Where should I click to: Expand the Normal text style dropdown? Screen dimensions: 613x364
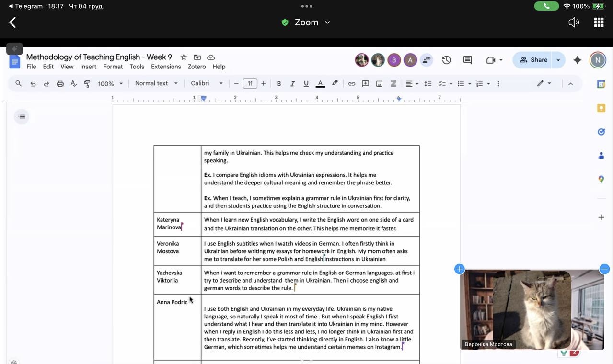coord(156,83)
